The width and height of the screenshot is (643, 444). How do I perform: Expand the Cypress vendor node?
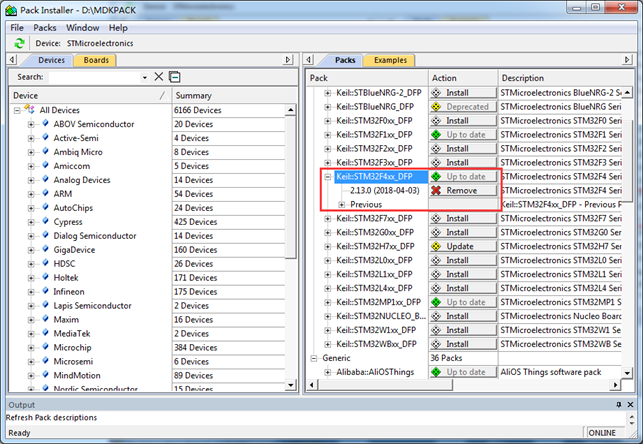[x=31, y=222]
